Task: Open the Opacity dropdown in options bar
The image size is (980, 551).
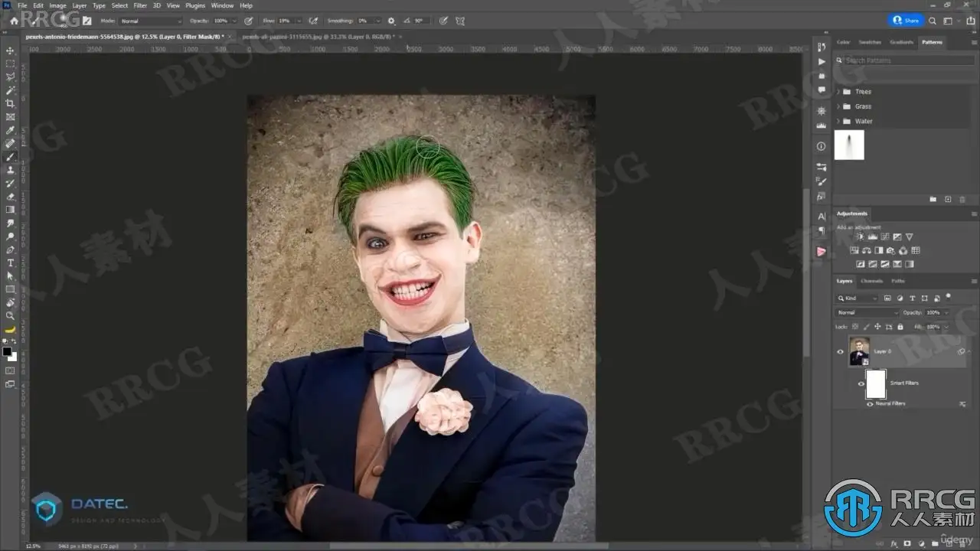Action: (234, 21)
